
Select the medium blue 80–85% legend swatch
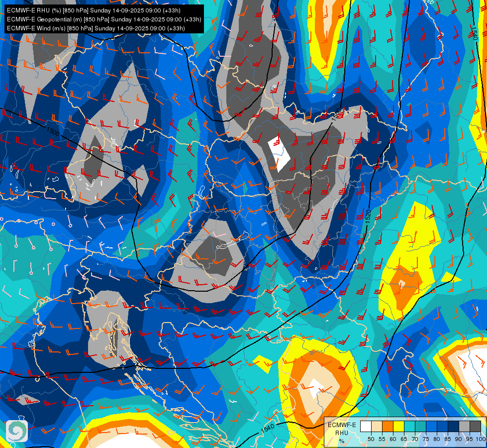pyautogui.click(x=442, y=426)
